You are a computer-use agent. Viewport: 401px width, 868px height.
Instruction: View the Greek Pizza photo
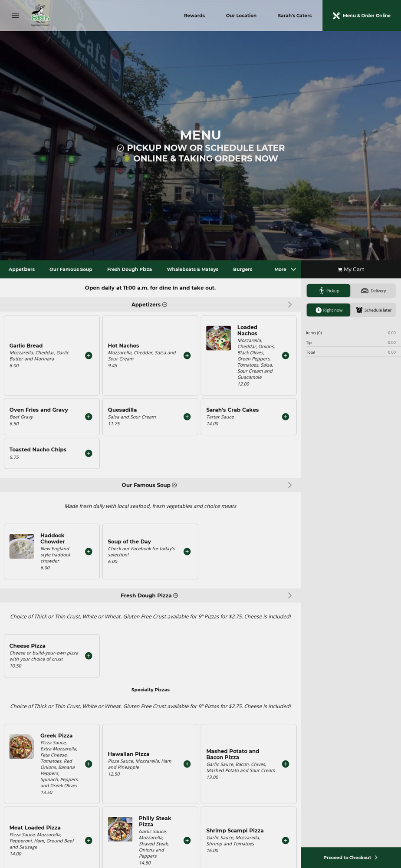coord(22,746)
